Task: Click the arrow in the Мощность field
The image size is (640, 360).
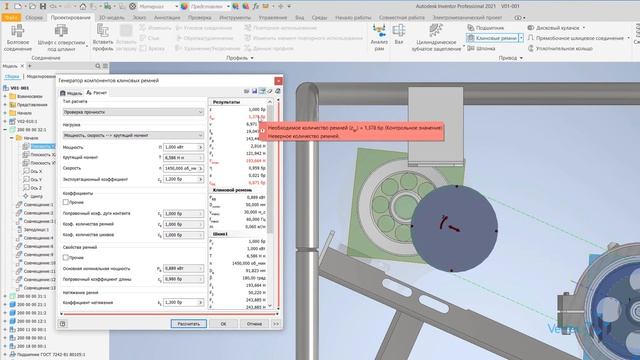Action: (200, 147)
